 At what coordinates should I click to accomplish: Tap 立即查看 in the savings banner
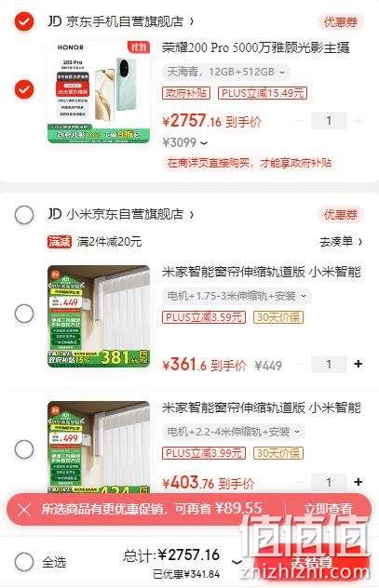pos(329,509)
